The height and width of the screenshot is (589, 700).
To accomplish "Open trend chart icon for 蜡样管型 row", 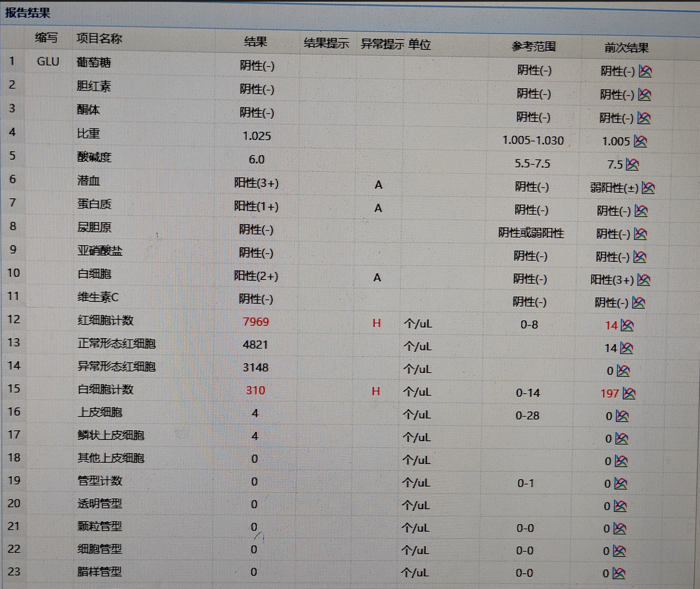I will 619,573.
